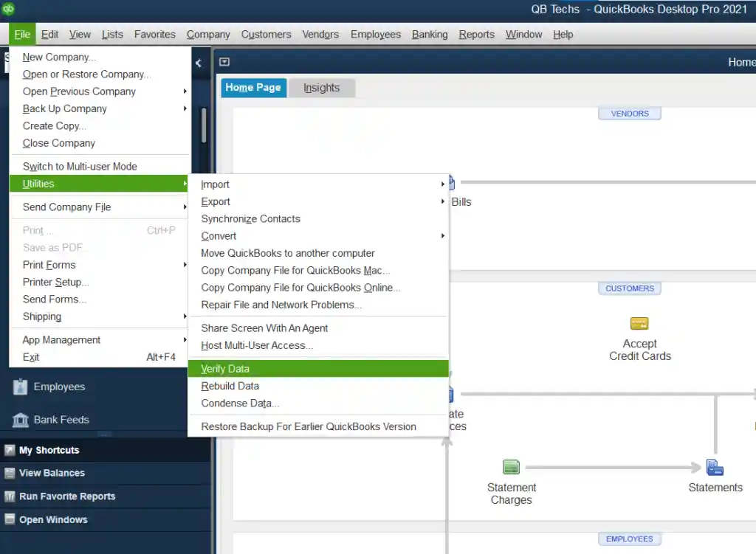Image resolution: width=756 pixels, height=554 pixels.
Task: Click the Employees sidebar icon
Action: coord(20,387)
